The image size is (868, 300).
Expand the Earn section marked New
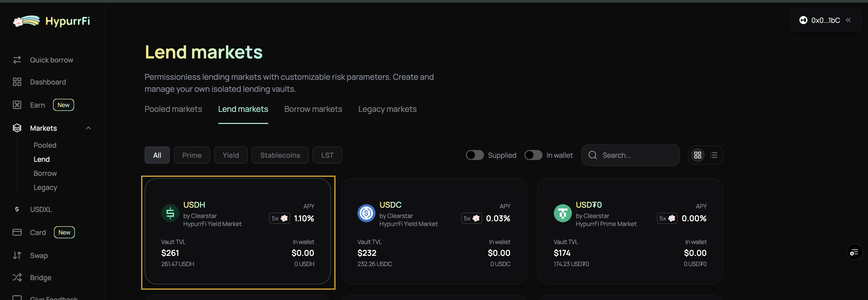tap(37, 105)
